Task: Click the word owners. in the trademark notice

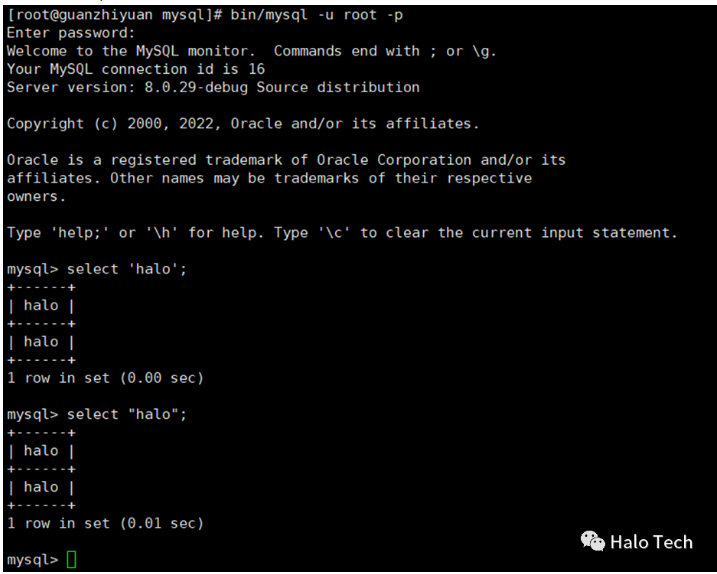Action: pyautogui.click(x=36, y=196)
